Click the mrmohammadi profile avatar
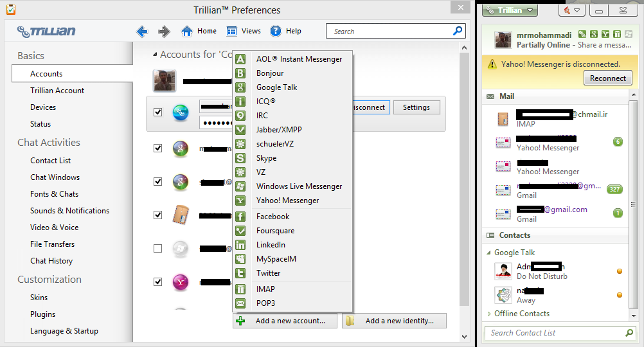Screen dimensions: 644x349 503,40
